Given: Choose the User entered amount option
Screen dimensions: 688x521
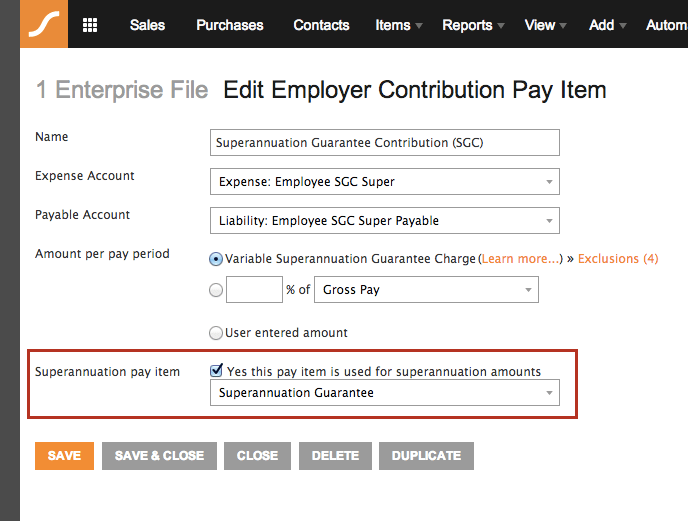Looking at the screenshot, I should coord(216,333).
